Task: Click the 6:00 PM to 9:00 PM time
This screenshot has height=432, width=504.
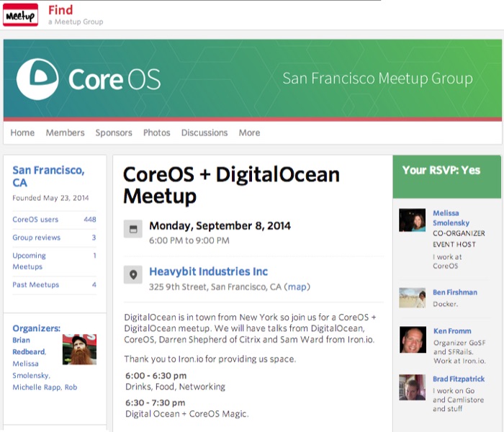Action: [189, 240]
